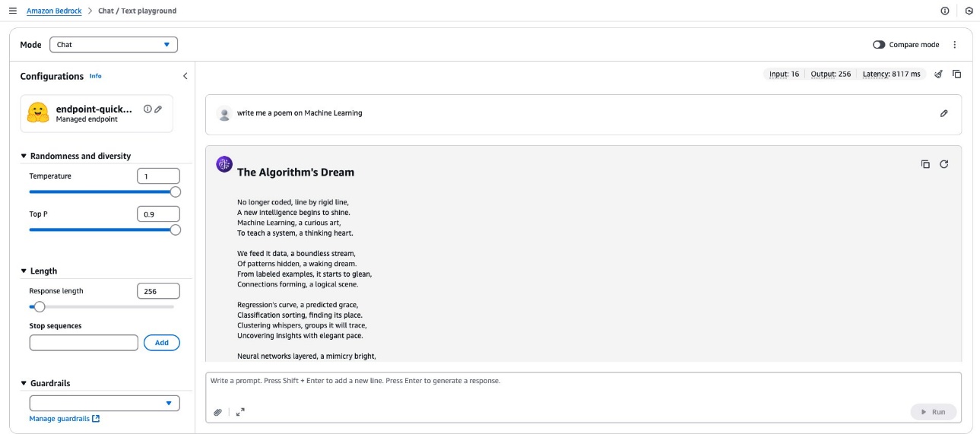This screenshot has width=980, height=434.
Task: Attach a file using the paperclip icon
Action: tap(217, 412)
